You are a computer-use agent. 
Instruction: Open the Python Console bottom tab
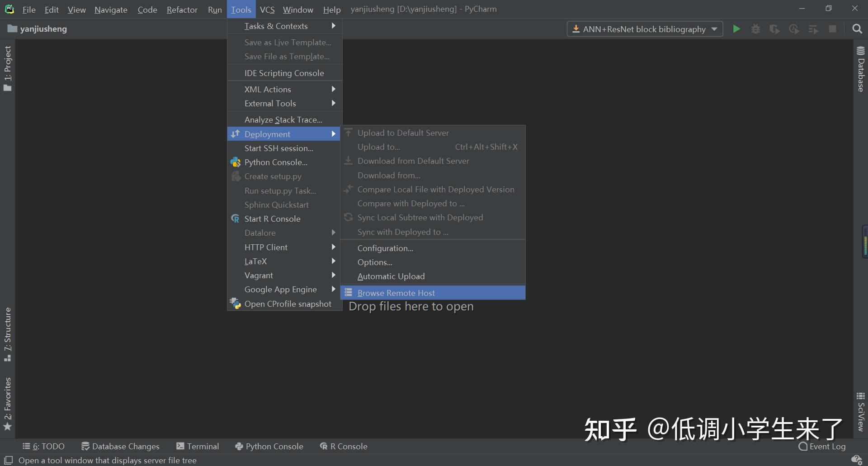tap(269, 447)
